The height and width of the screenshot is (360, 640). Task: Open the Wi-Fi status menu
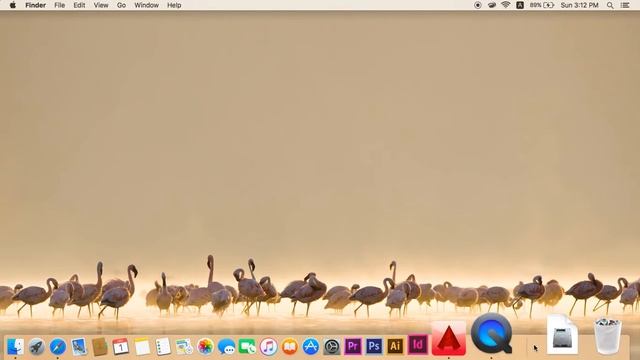click(506, 5)
